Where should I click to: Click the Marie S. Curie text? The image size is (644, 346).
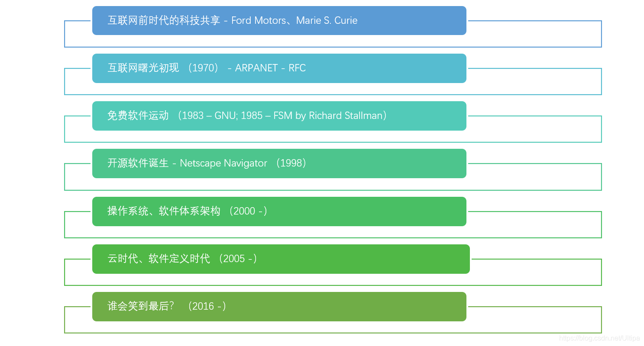327,20
